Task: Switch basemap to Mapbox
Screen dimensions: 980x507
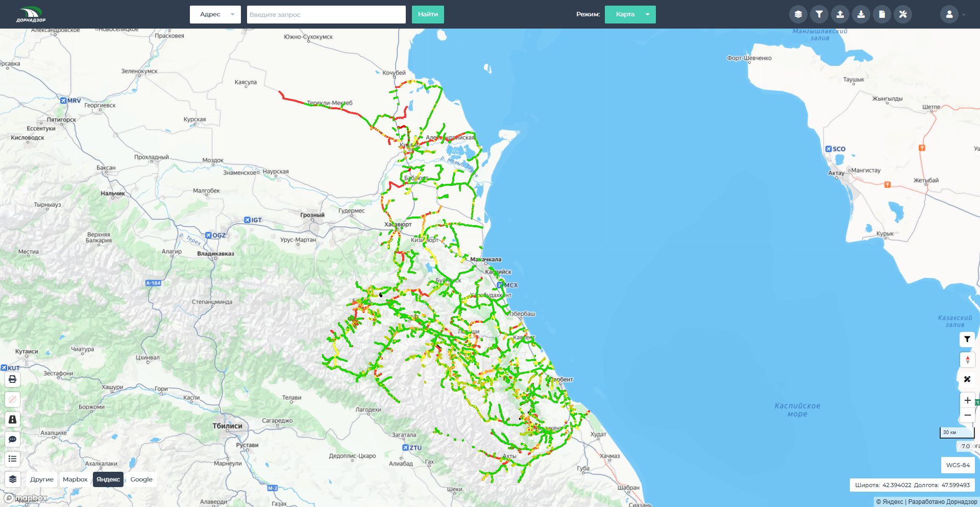Action: (75, 479)
